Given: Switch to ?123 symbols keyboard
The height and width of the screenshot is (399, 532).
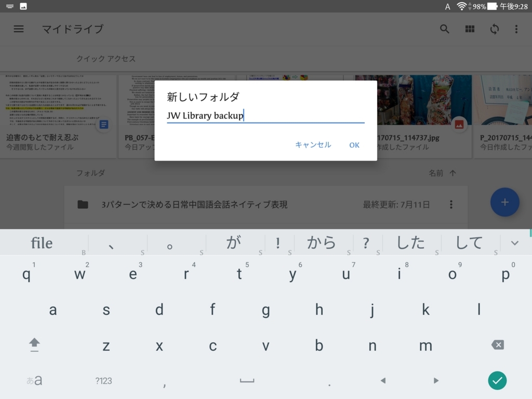Looking at the screenshot, I should [103, 381].
